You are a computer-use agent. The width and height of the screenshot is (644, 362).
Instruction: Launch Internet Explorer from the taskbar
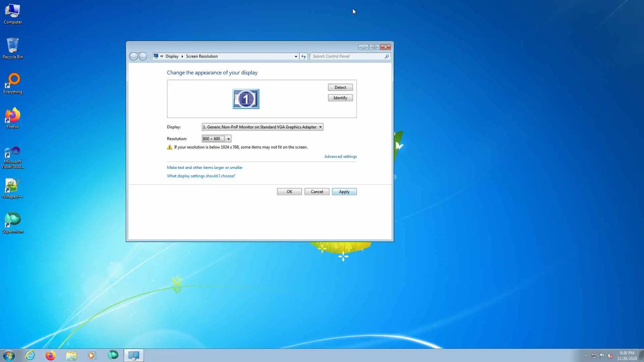[x=30, y=355]
